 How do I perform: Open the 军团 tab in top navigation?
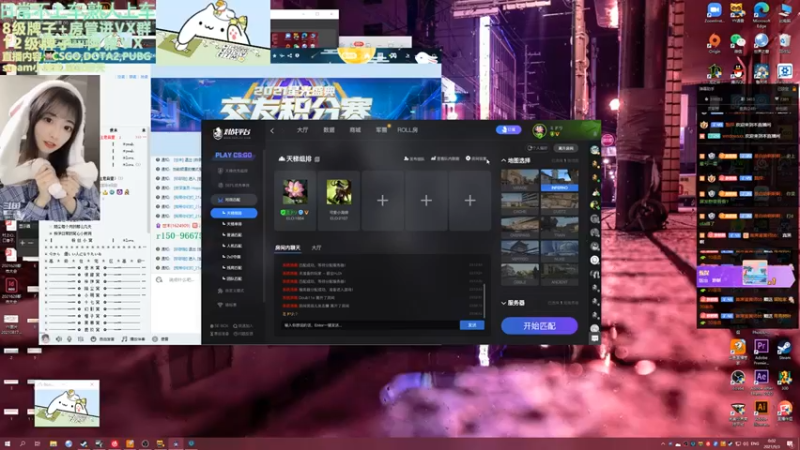381,130
